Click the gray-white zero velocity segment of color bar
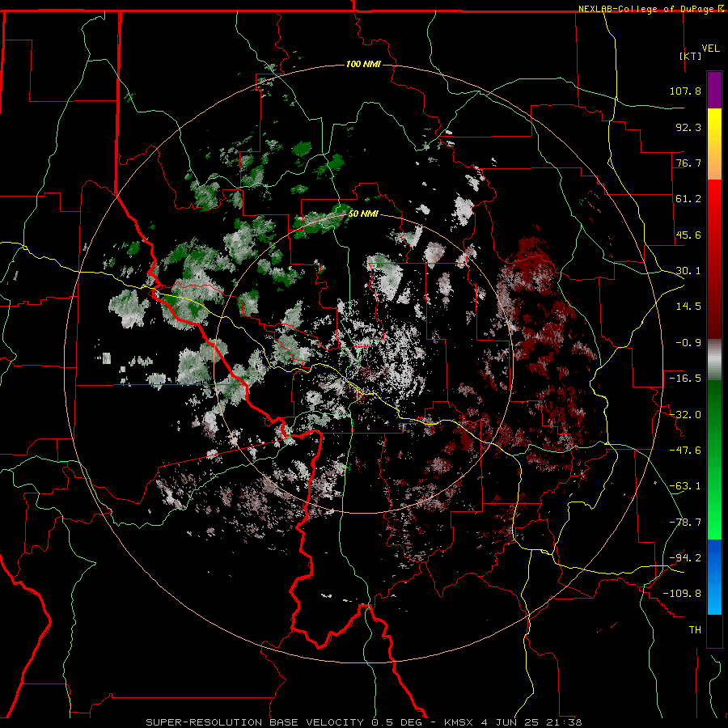 tap(714, 360)
